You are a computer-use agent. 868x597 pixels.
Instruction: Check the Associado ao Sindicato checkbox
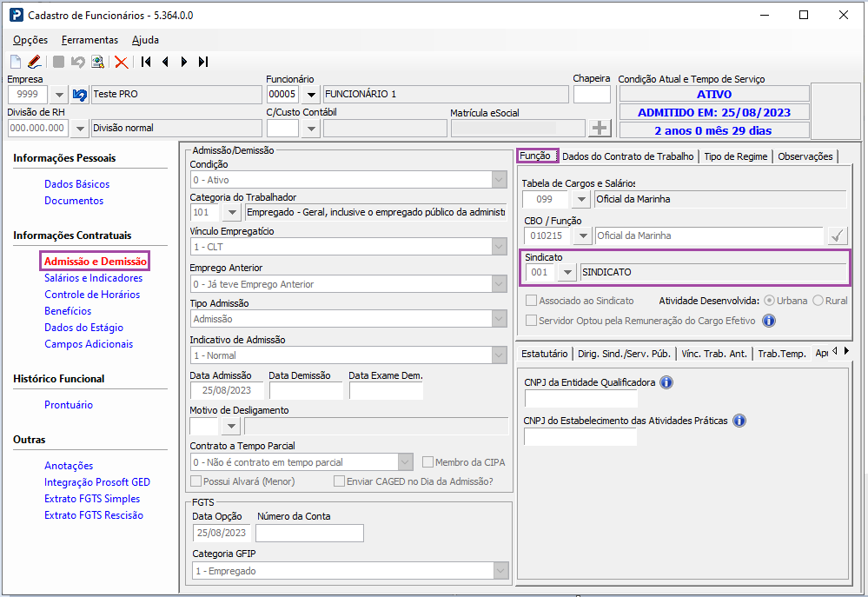(532, 301)
